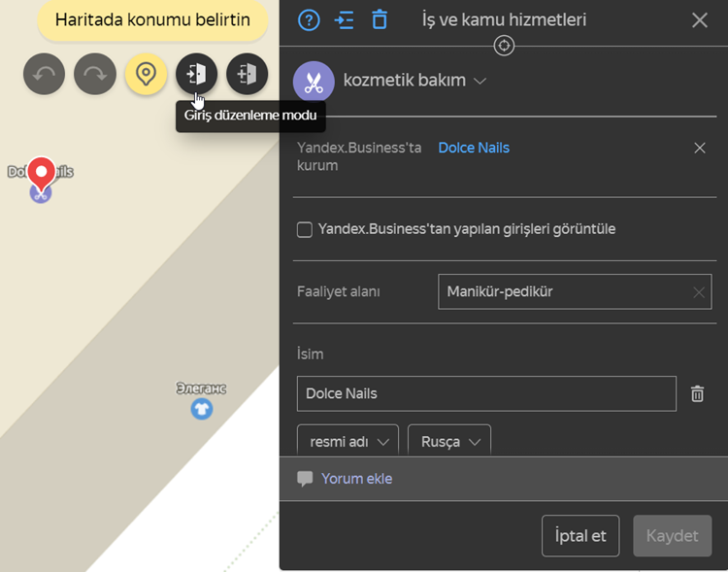Click the İsim section label

pyautogui.click(x=311, y=354)
